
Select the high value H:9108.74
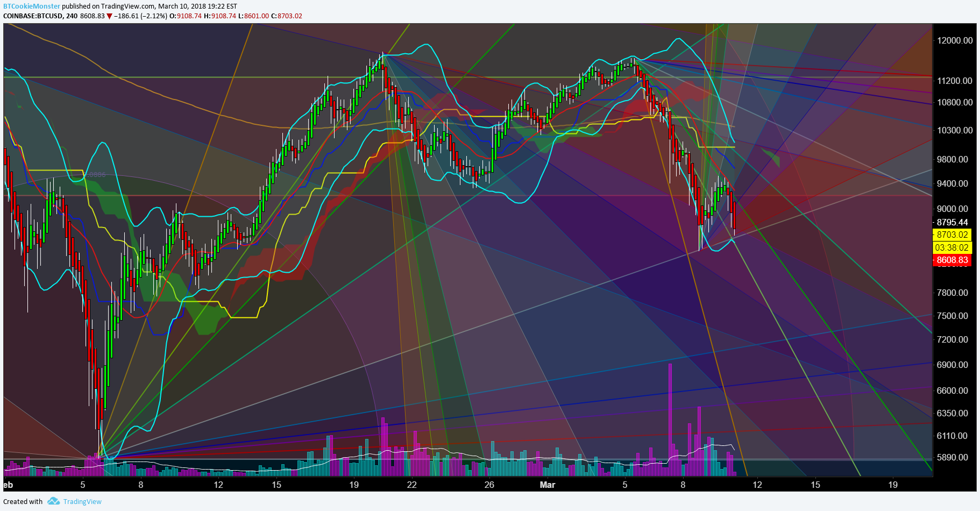tap(220, 16)
